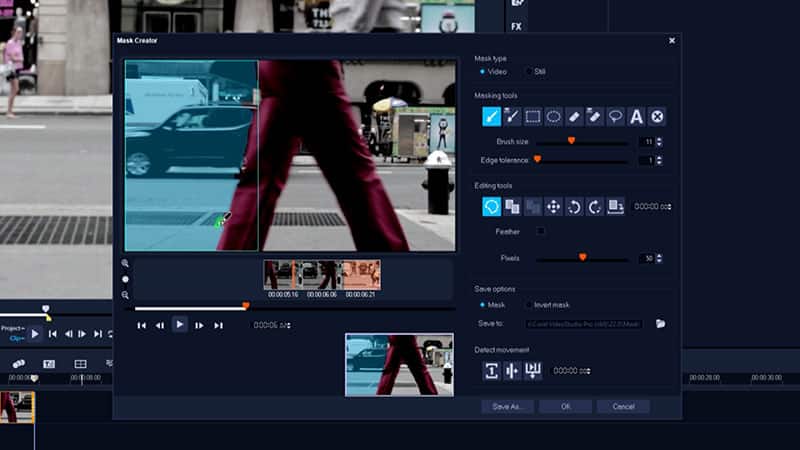Select the text mask tool

[x=636, y=117]
